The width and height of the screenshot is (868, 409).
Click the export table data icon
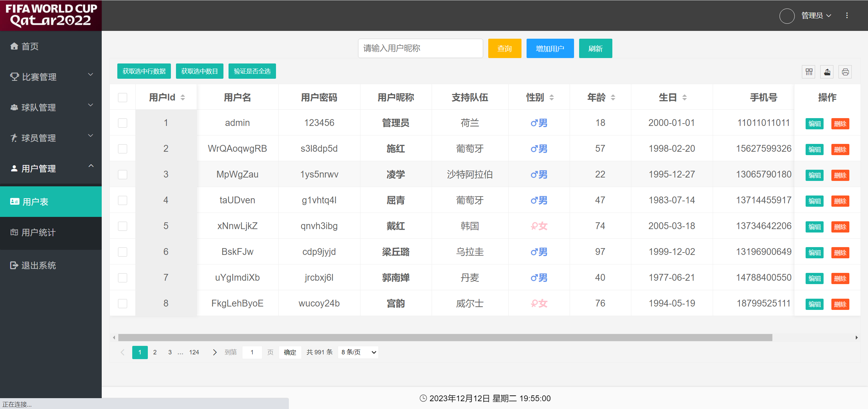(827, 72)
